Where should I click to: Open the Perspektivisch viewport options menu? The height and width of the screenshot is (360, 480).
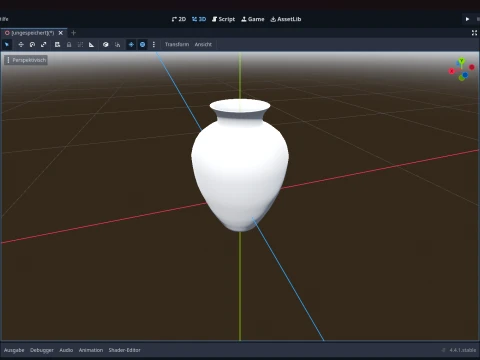(26, 60)
